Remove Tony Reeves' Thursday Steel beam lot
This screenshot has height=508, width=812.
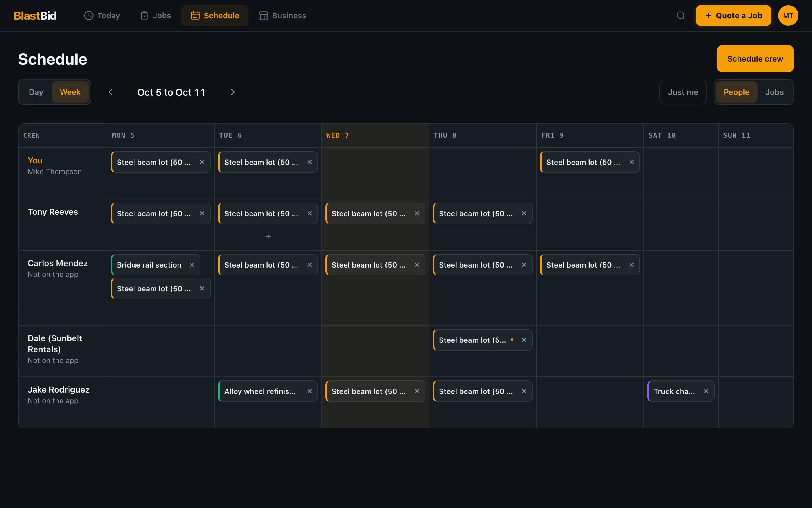coord(524,213)
